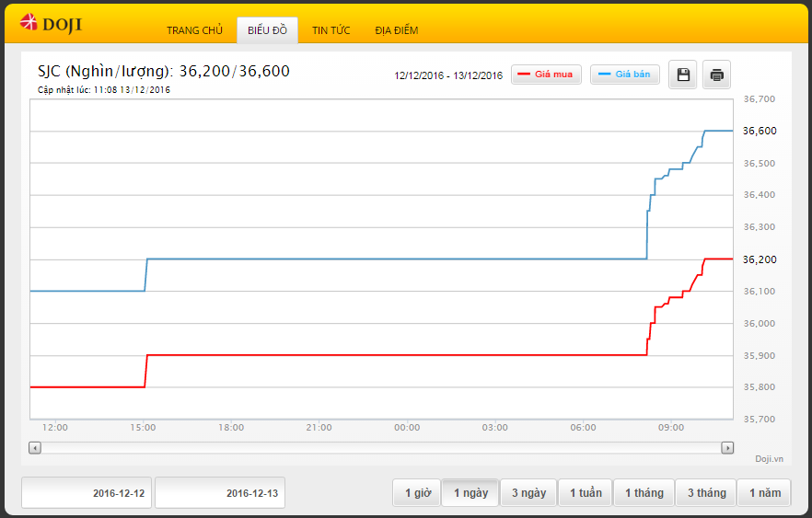Click the chart scrollbar left arrow
This screenshot has height=518, width=812.
[x=35, y=448]
